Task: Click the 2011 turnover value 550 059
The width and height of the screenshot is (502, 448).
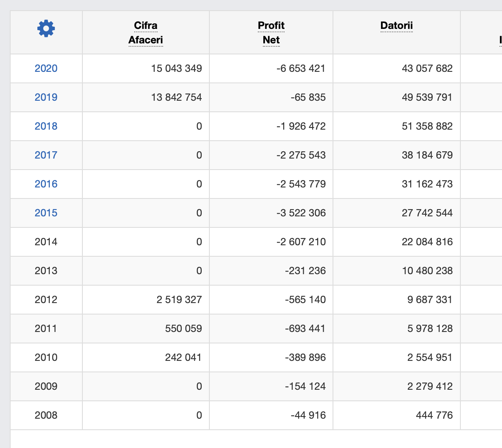Action: [183, 329]
